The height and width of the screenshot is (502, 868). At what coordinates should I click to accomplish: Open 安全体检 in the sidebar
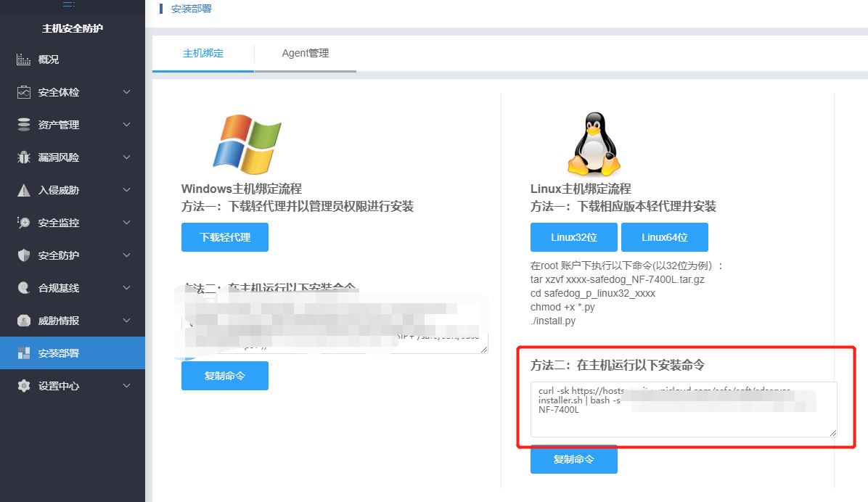coord(73,92)
